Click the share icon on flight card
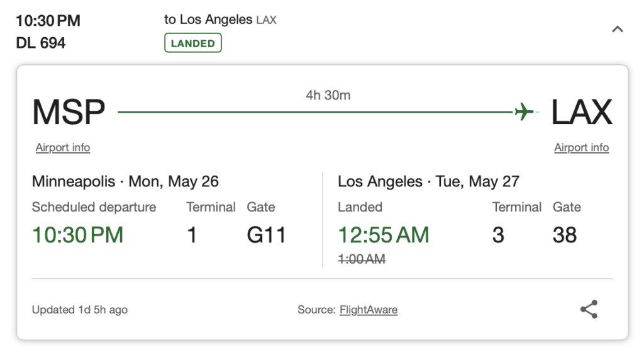The width and height of the screenshot is (644, 350). click(589, 309)
